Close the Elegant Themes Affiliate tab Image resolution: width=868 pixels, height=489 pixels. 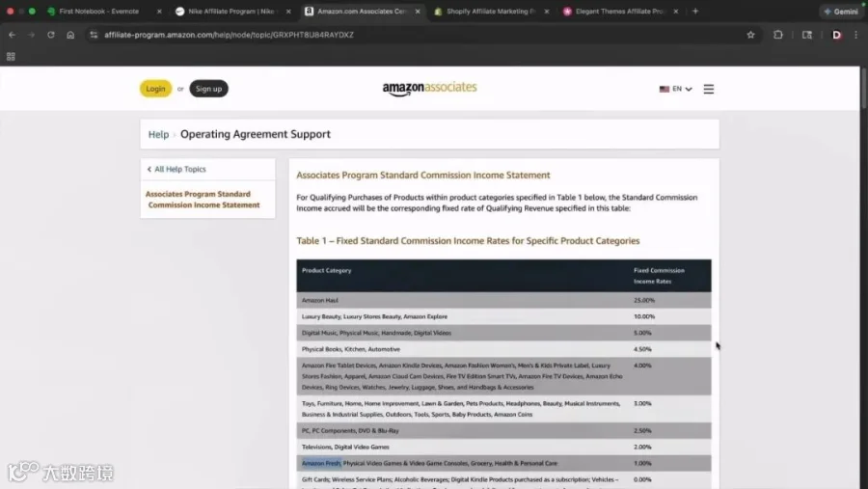tap(675, 11)
